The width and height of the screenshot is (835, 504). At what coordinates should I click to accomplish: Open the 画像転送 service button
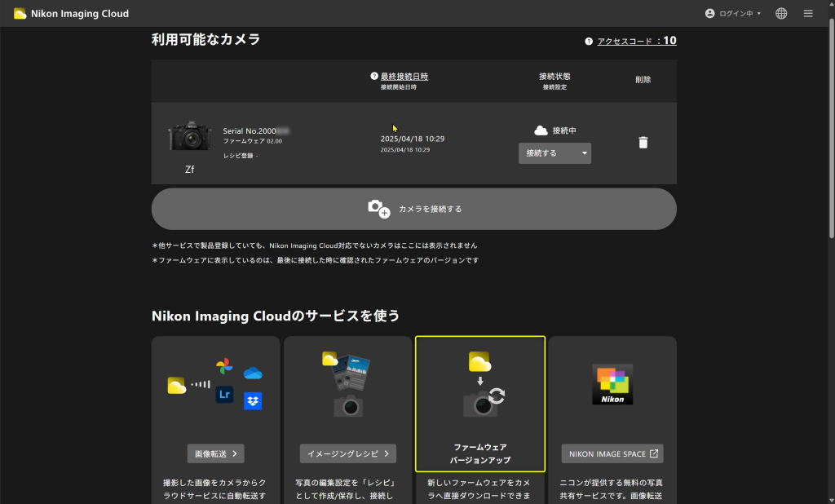215,454
